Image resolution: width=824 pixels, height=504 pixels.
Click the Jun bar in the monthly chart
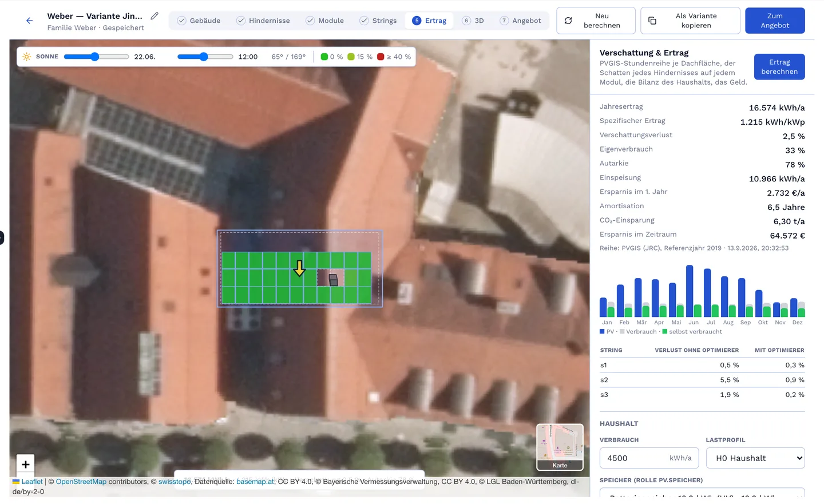pos(690,291)
